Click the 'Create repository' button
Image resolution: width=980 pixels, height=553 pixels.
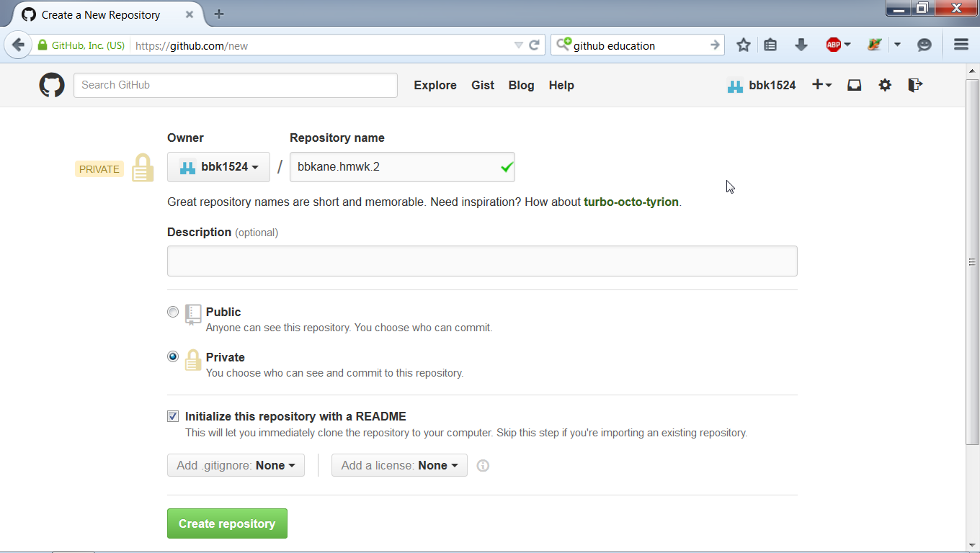227,523
